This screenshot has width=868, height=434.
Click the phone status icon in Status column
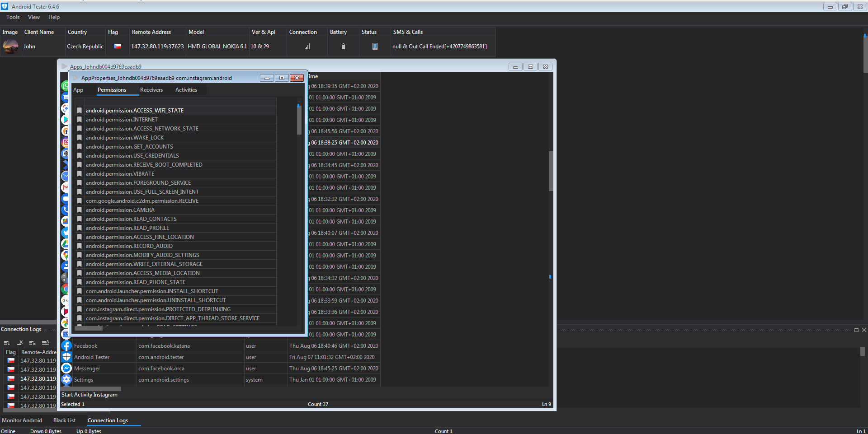pos(375,47)
